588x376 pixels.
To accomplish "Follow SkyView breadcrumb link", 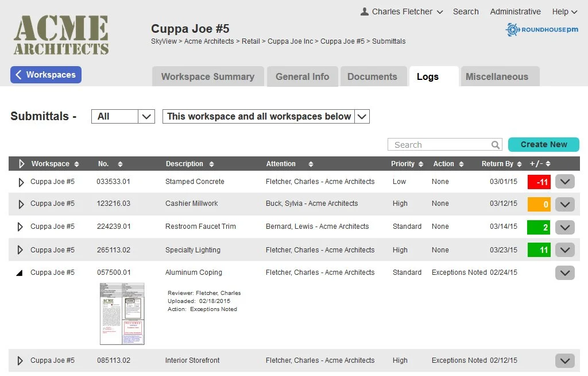I will coord(164,41).
